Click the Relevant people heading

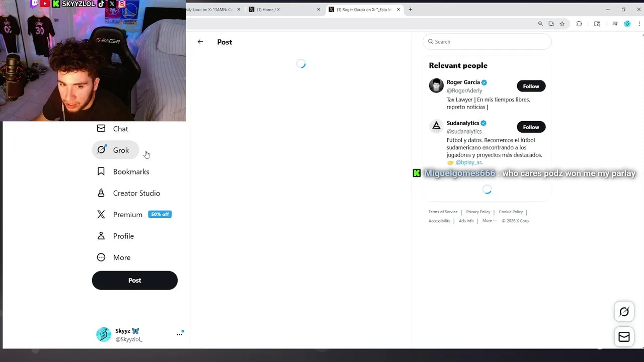[458, 66]
